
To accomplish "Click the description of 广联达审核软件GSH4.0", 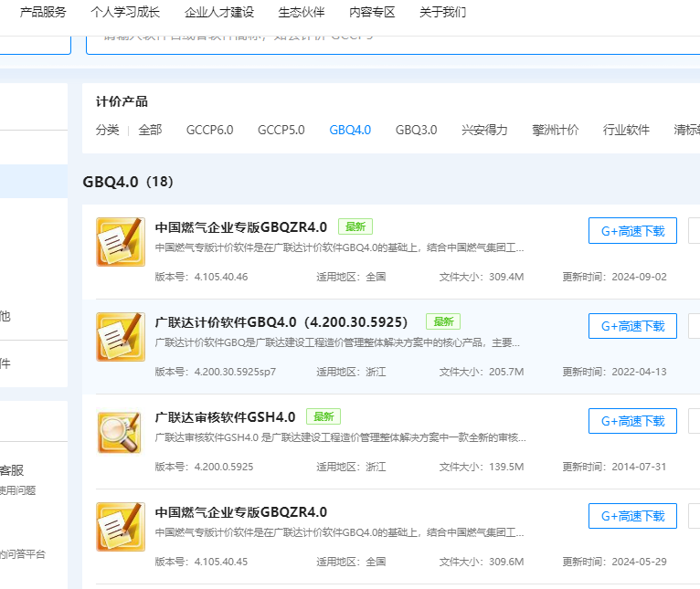I will click(341, 437).
